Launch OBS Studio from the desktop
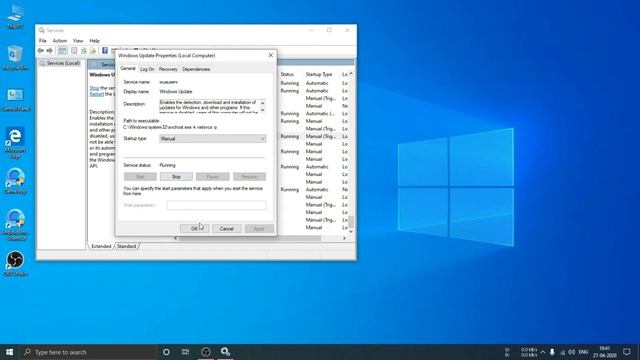Viewport: 640px width, 360px height. tap(15, 264)
